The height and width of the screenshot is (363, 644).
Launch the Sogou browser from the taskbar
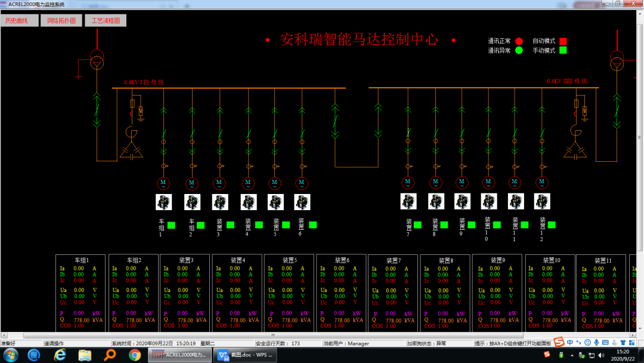click(x=34, y=355)
